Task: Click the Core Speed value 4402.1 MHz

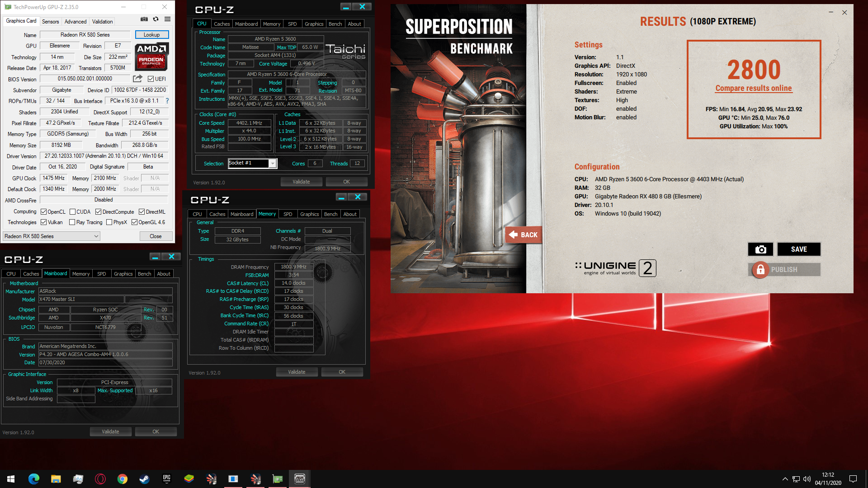Action: [x=249, y=123]
